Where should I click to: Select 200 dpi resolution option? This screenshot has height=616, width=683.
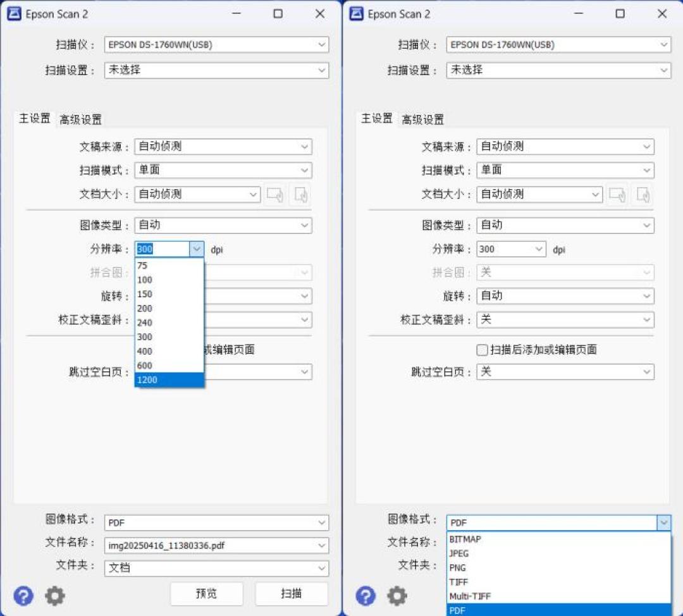pyautogui.click(x=169, y=309)
